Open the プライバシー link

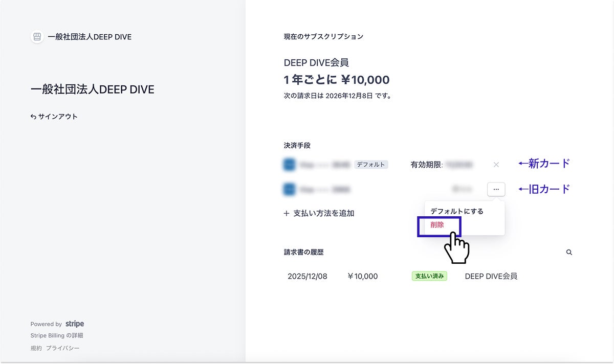[x=63, y=348]
